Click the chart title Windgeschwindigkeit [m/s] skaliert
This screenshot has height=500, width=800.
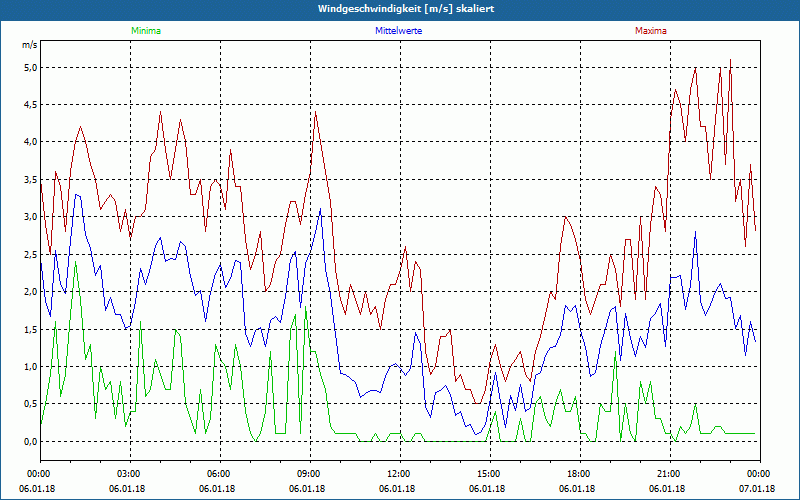tap(406, 9)
